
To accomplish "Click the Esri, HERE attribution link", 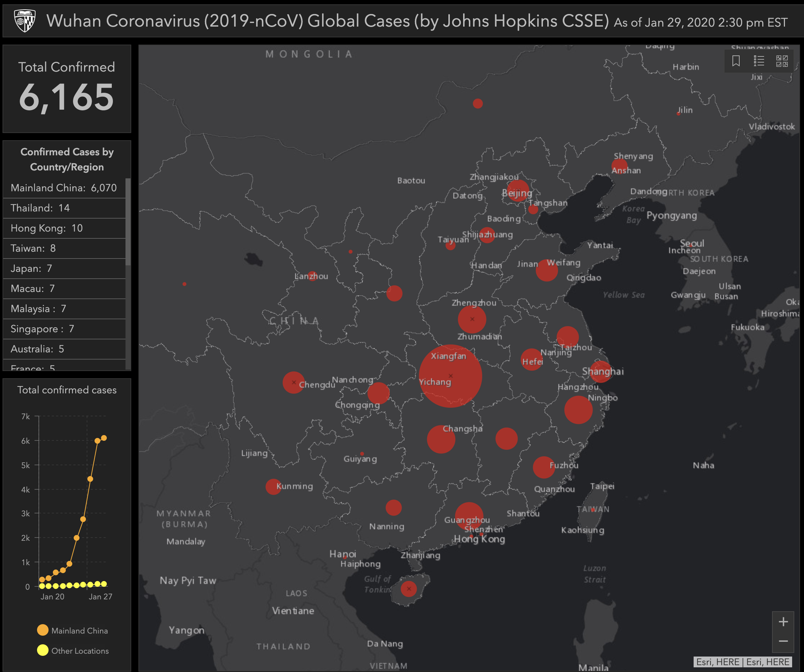I will click(743, 662).
